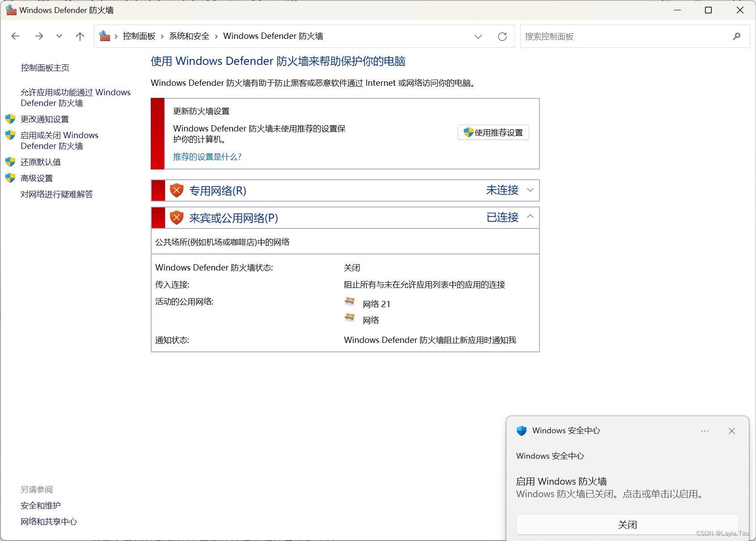This screenshot has width=756, height=541.
Task: Open notification more options (three dots)
Action: (705, 431)
